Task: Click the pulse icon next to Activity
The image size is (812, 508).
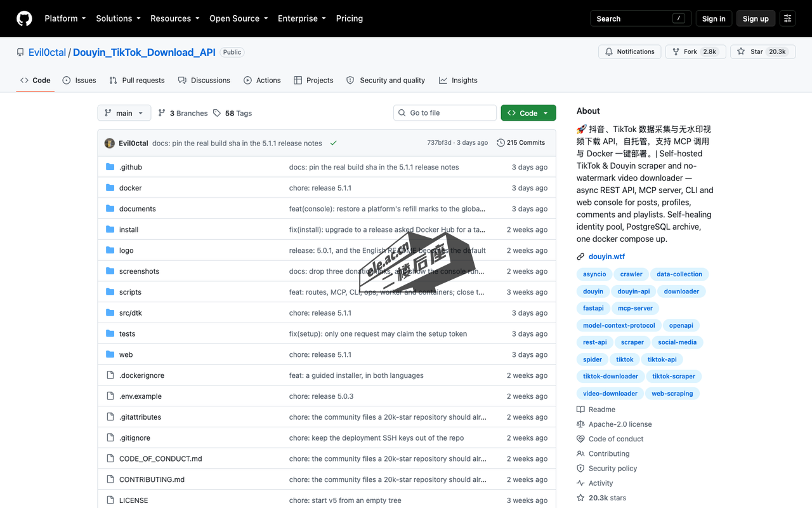Action: pos(580,483)
